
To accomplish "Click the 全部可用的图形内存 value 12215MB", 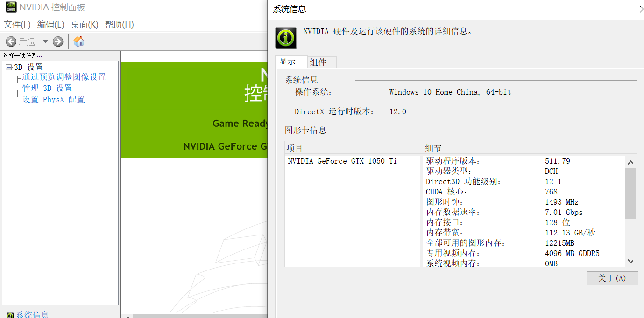I will (x=559, y=243).
